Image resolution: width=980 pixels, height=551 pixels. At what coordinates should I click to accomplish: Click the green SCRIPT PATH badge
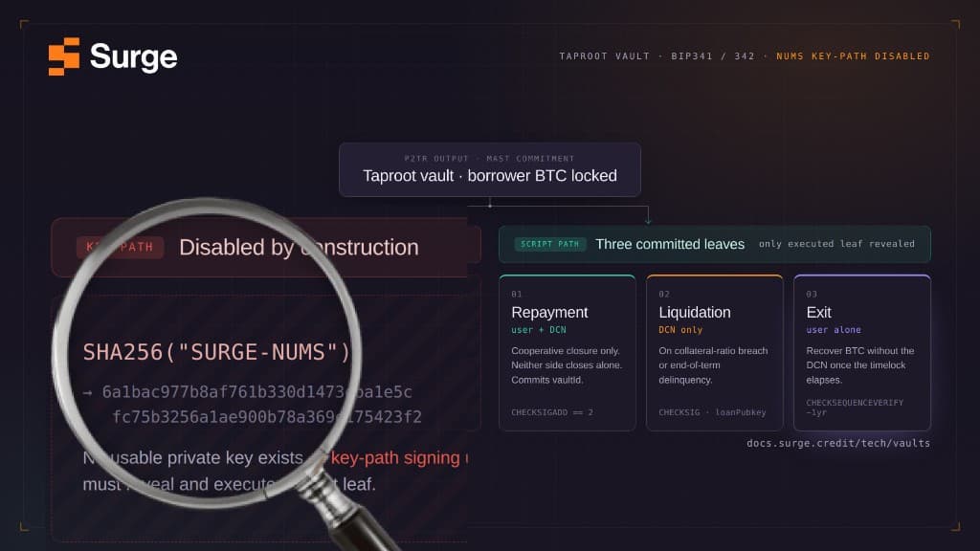(550, 244)
